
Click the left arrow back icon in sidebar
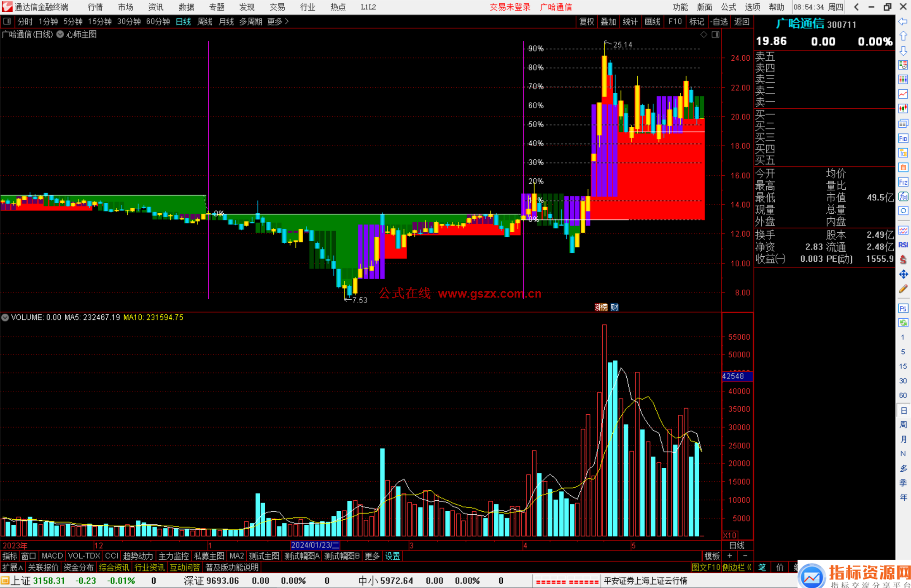[903, 21]
